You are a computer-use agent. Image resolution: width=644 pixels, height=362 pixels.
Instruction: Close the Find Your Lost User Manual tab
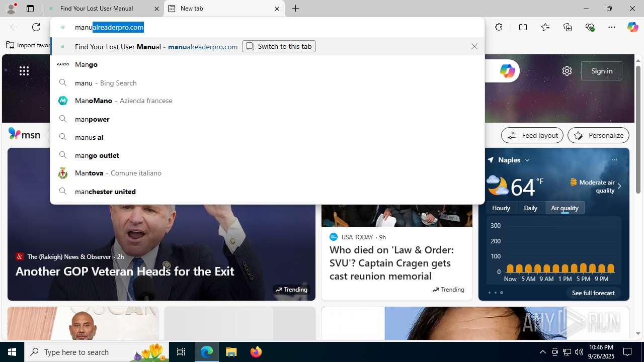pyautogui.click(x=156, y=9)
